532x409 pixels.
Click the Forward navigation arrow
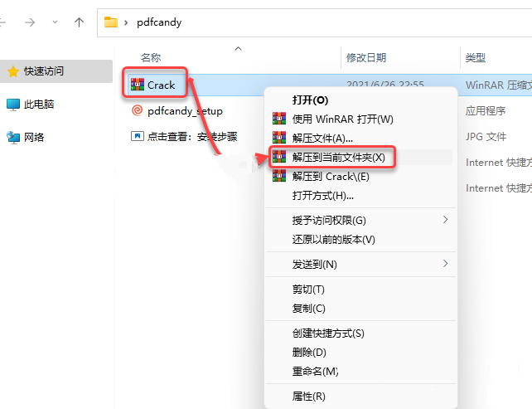[x=30, y=22]
